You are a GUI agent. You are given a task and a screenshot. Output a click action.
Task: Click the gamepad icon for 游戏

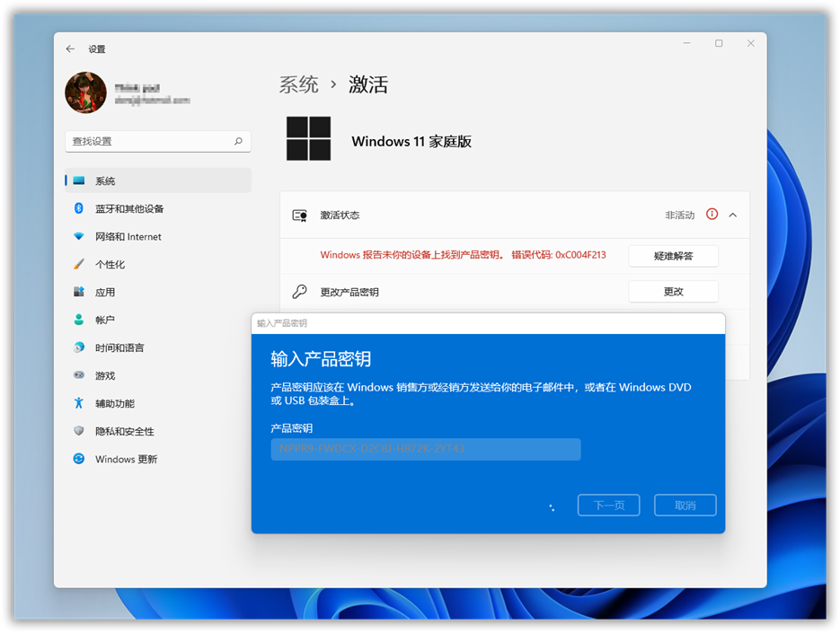(79, 375)
